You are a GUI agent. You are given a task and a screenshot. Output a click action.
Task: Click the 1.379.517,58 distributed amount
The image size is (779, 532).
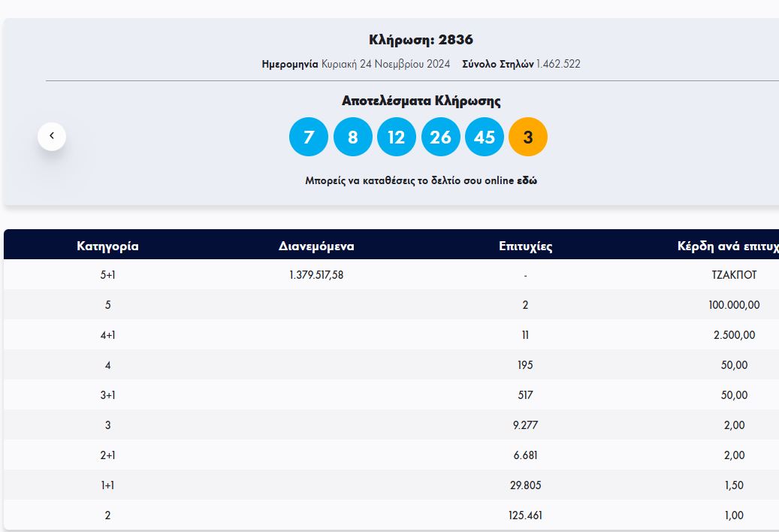pyautogui.click(x=316, y=275)
